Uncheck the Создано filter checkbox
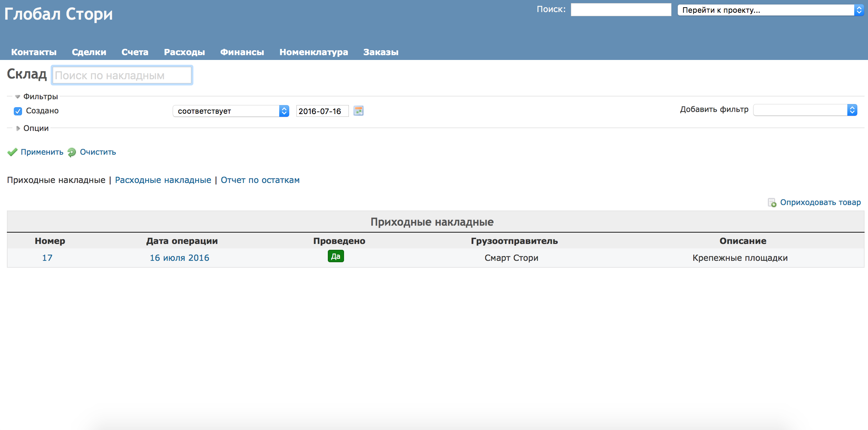 tap(18, 111)
